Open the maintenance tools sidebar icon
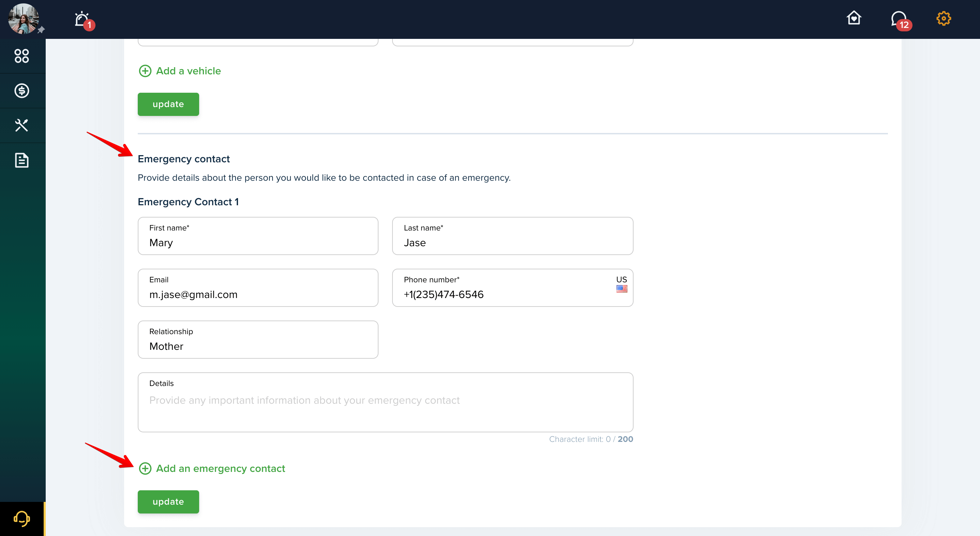The width and height of the screenshot is (980, 536). (x=22, y=125)
